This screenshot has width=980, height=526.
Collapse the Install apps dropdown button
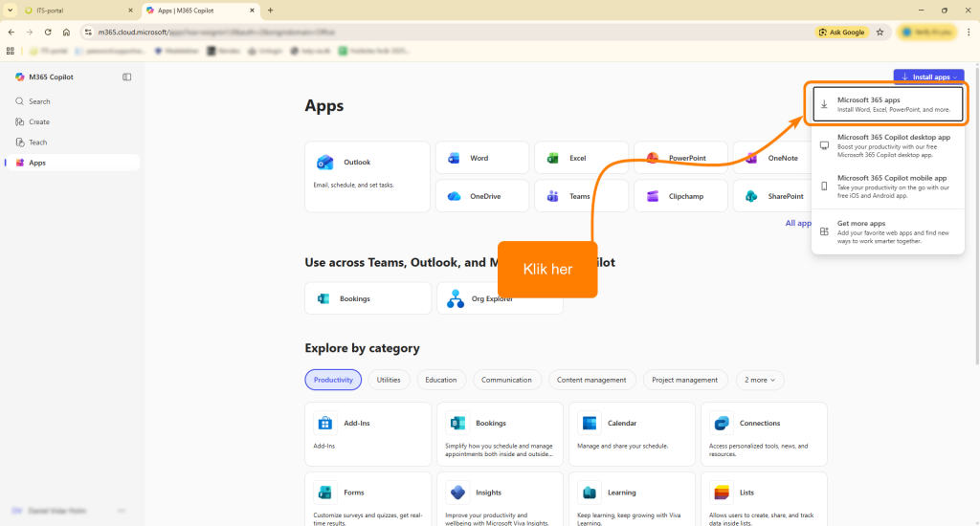click(x=928, y=77)
